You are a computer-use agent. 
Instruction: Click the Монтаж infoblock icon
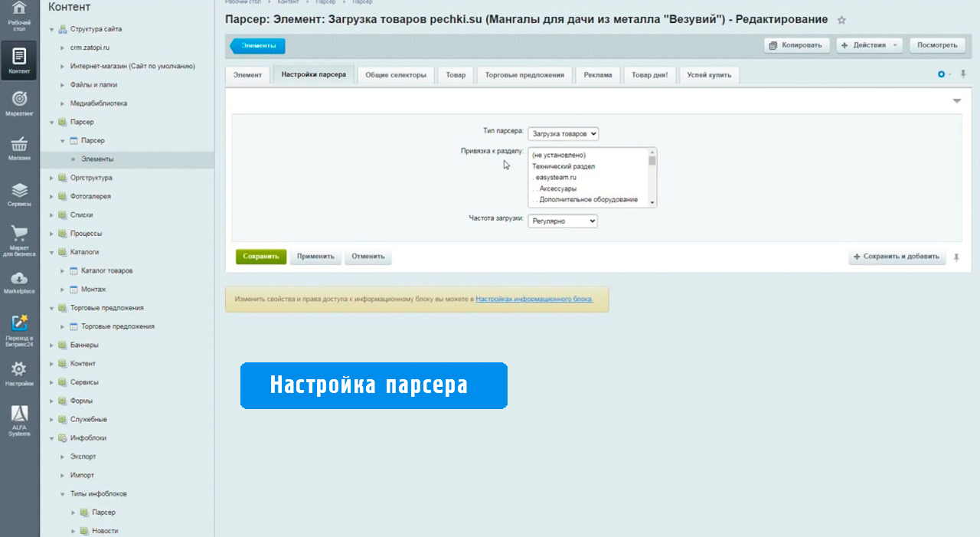click(73, 289)
